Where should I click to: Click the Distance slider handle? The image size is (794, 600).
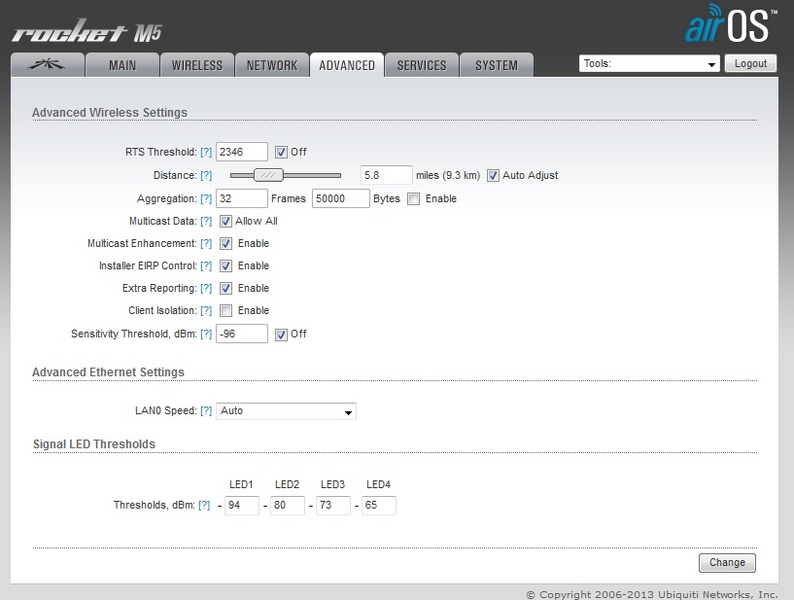tap(268, 175)
